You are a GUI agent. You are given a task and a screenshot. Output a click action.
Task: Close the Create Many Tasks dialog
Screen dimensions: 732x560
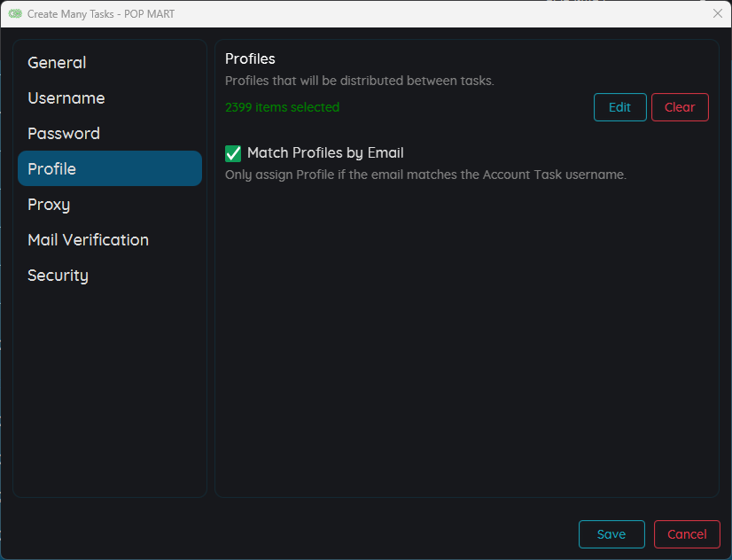[718, 13]
